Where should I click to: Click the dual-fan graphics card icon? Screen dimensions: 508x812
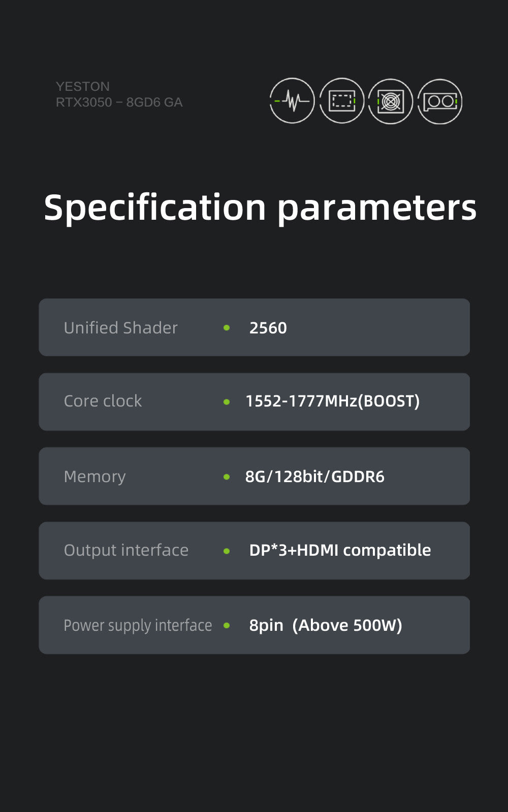click(440, 101)
